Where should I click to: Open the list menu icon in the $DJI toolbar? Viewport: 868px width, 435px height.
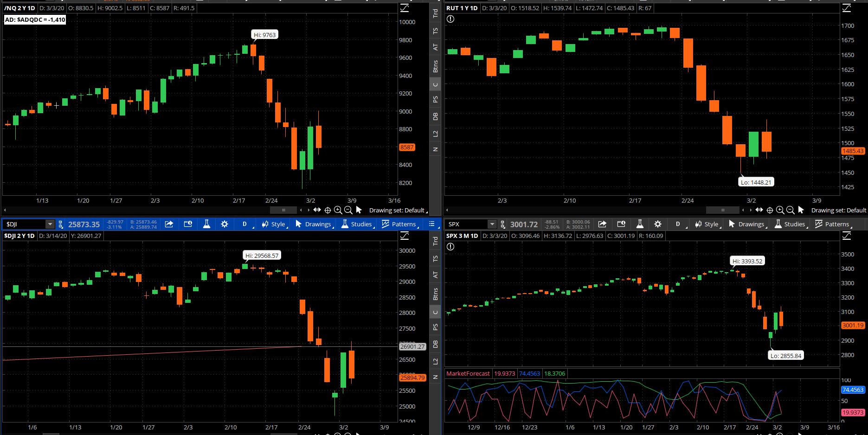[432, 224]
